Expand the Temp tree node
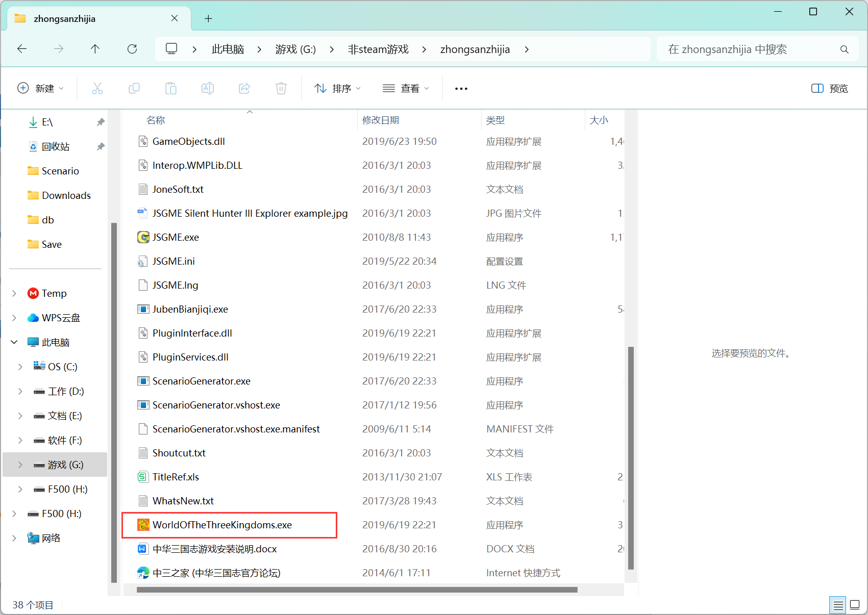Image resolution: width=868 pixels, height=615 pixels. 14,293
